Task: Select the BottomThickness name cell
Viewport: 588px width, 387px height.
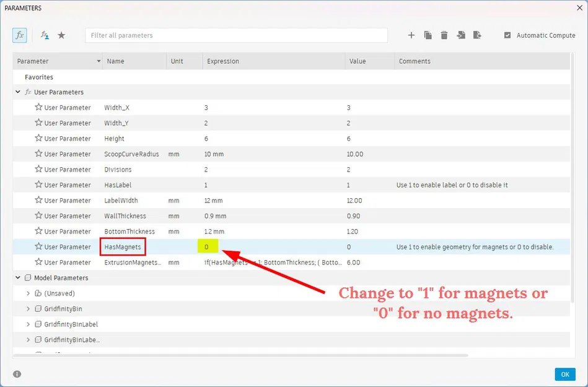Action: click(x=129, y=232)
